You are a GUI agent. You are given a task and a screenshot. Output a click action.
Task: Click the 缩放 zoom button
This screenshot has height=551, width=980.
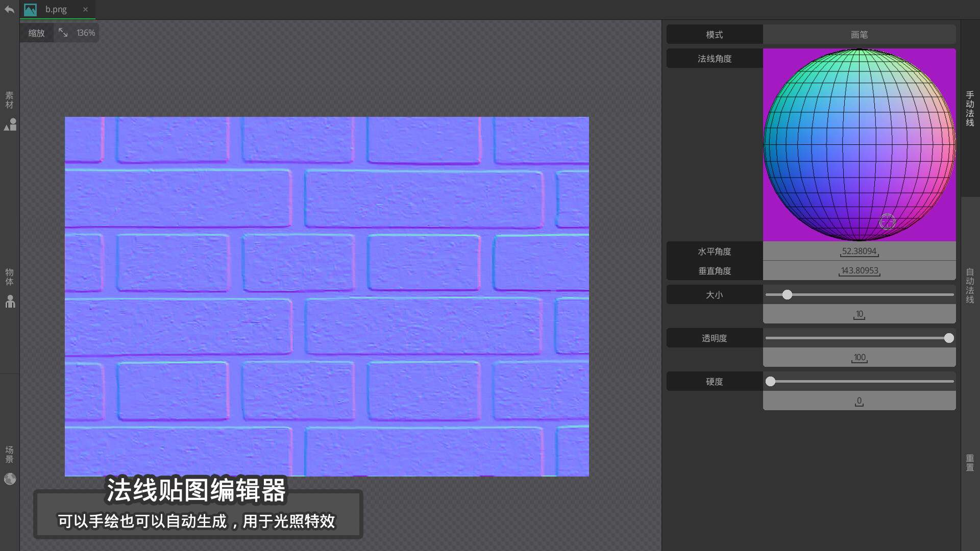pos(37,33)
